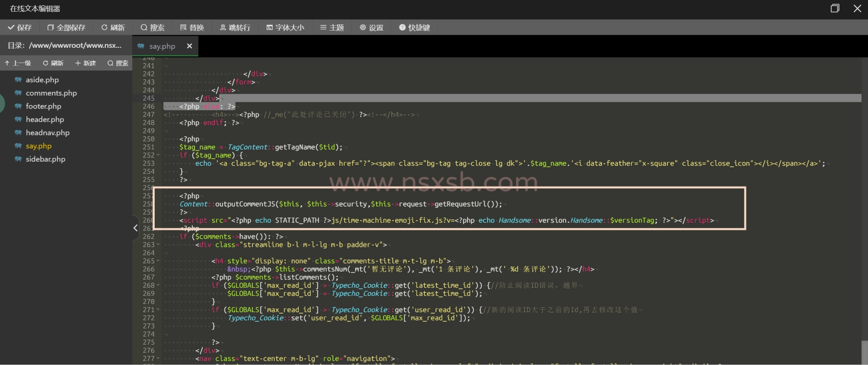This screenshot has width=868, height=365.
Task: Save the current file
Action: point(20,27)
